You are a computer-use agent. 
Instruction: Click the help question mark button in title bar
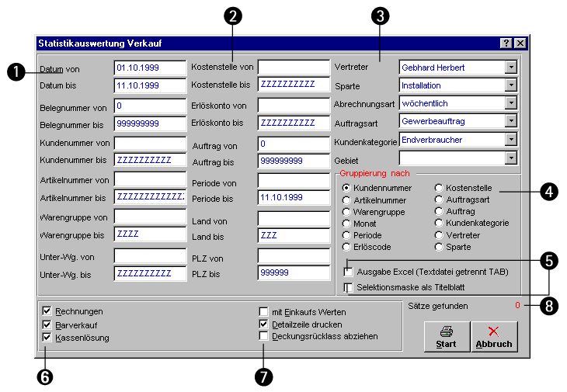click(506, 43)
